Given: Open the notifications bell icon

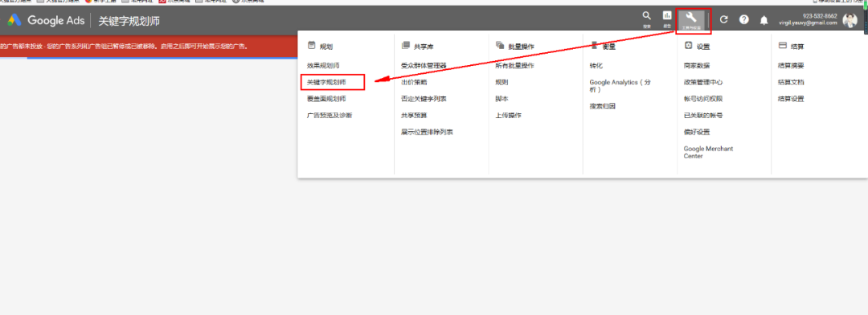Looking at the screenshot, I should click(764, 20).
